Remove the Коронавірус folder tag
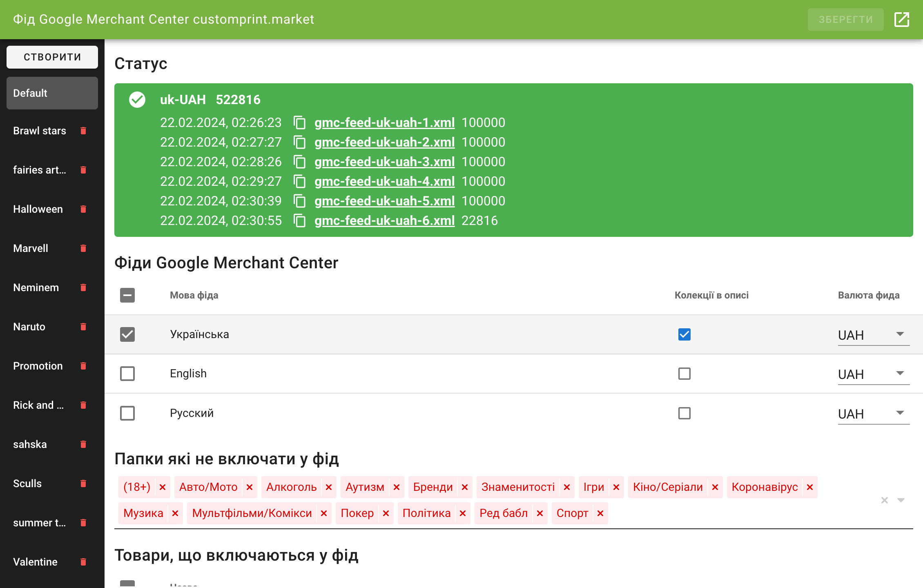Screen dimensions: 923x588 pyautogui.click(x=810, y=487)
